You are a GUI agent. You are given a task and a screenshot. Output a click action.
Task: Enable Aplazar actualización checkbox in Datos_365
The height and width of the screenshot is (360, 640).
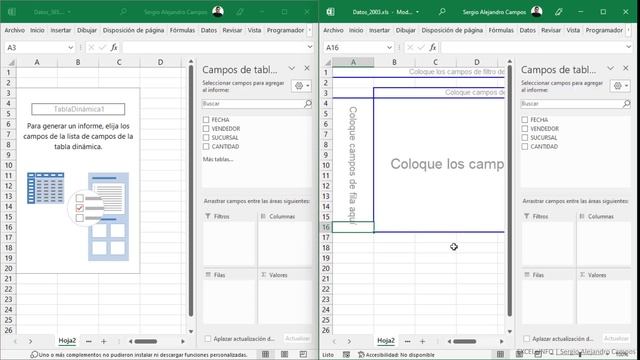pos(208,338)
